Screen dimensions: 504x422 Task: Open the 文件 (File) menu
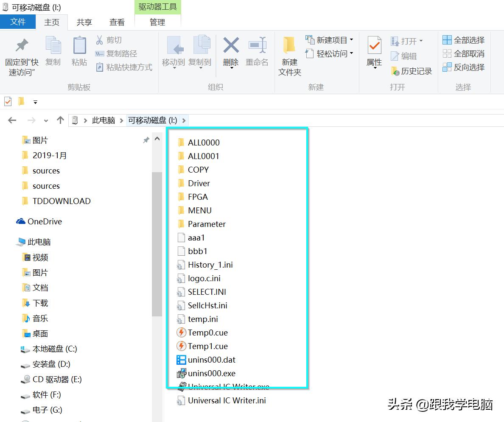click(x=18, y=22)
